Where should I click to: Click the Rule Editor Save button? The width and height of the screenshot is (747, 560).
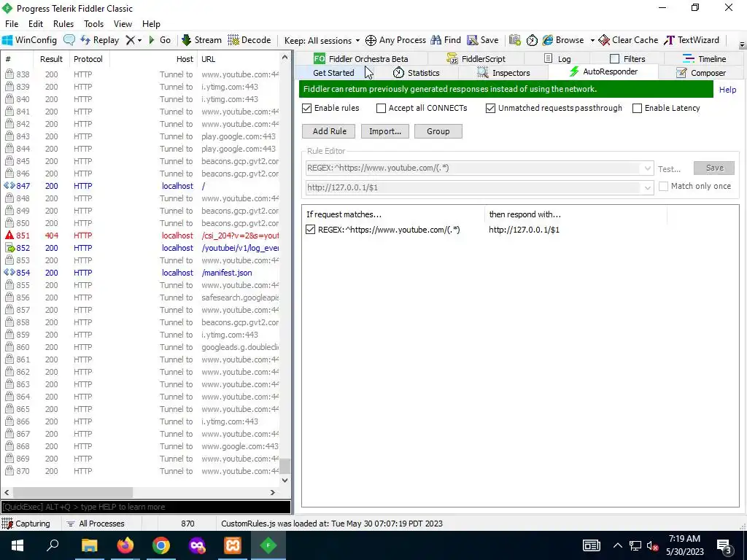(714, 168)
